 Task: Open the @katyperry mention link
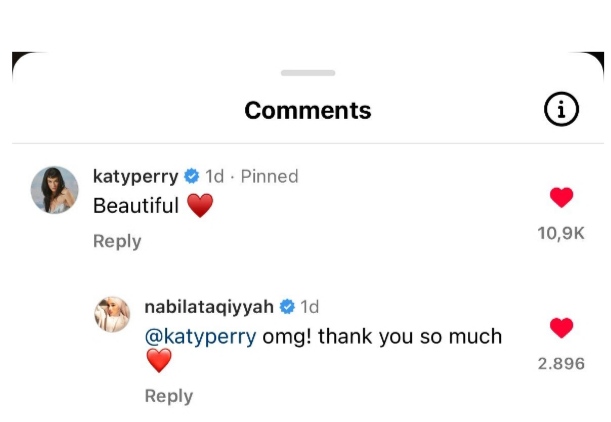(x=200, y=336)
